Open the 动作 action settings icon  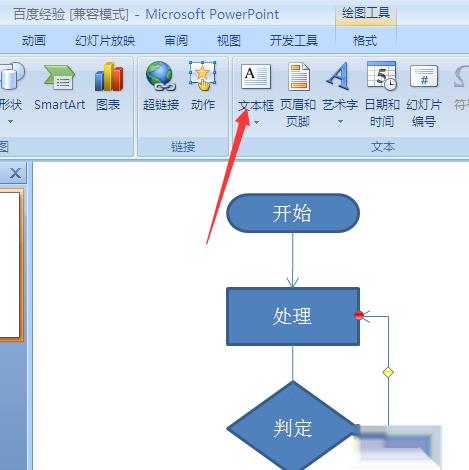click(202, 76)
